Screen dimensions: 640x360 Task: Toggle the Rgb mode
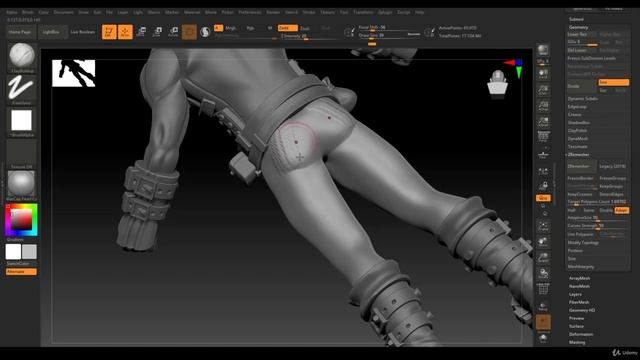[250, 28]
